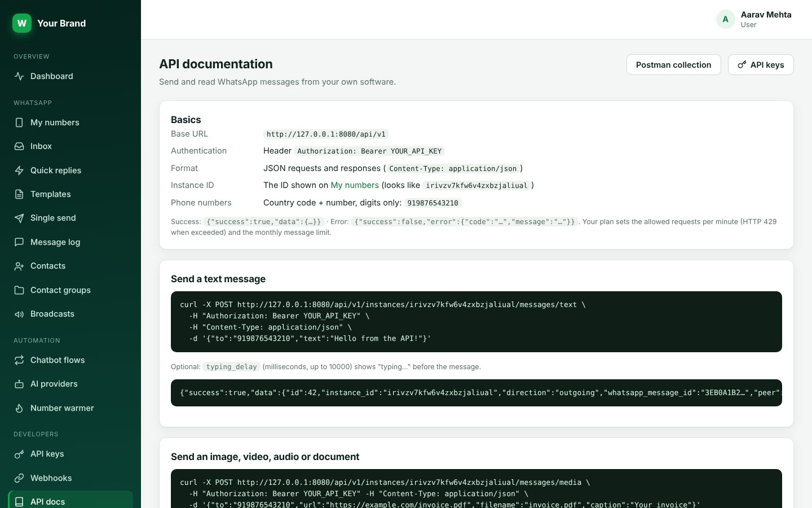Click the key icon in sidebar API keys
812x508 pixels.
point(19,454)
